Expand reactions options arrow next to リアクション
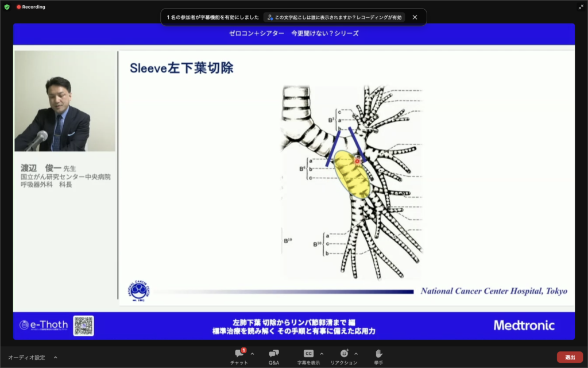 tap(356, 354)
